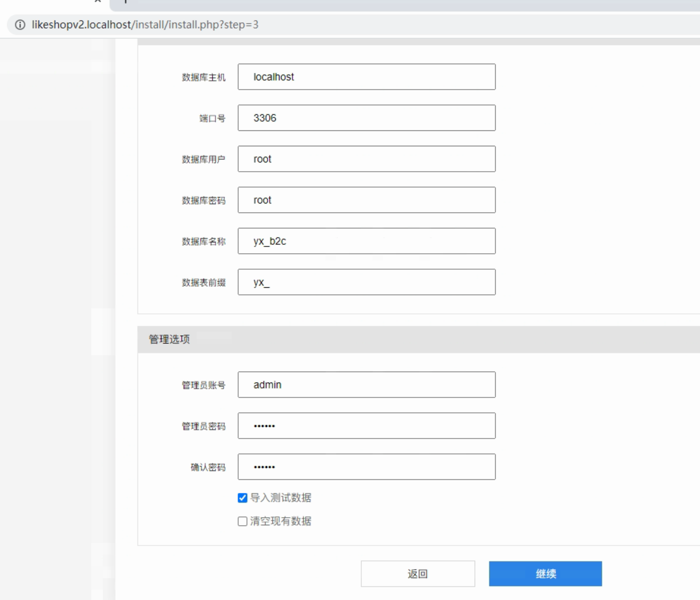Image resolution: width=700 pixels, height=600 pixels.
Task: Click the blue 继续 button
Action: click(545, 574)
